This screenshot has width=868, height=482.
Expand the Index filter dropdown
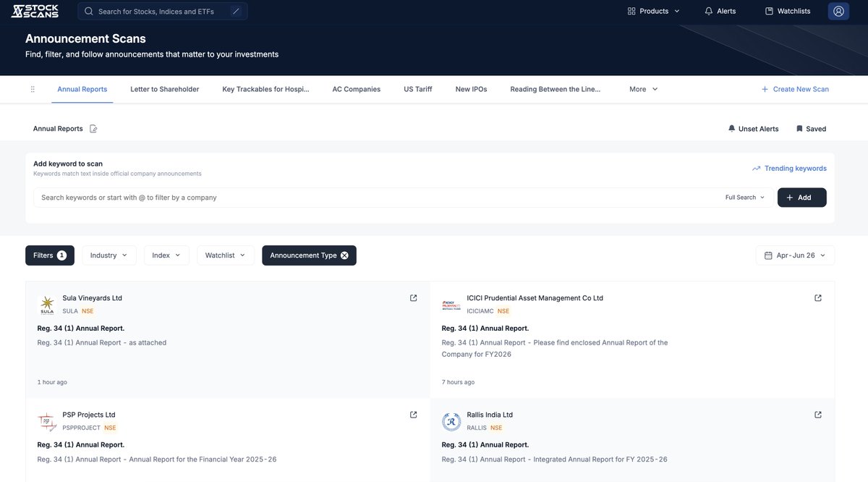(x=166, y=255)
